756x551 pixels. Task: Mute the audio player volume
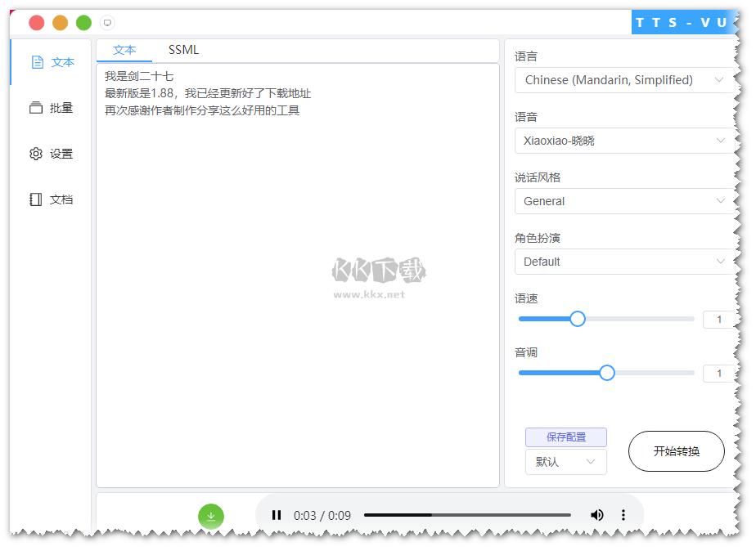pos(597,515)
